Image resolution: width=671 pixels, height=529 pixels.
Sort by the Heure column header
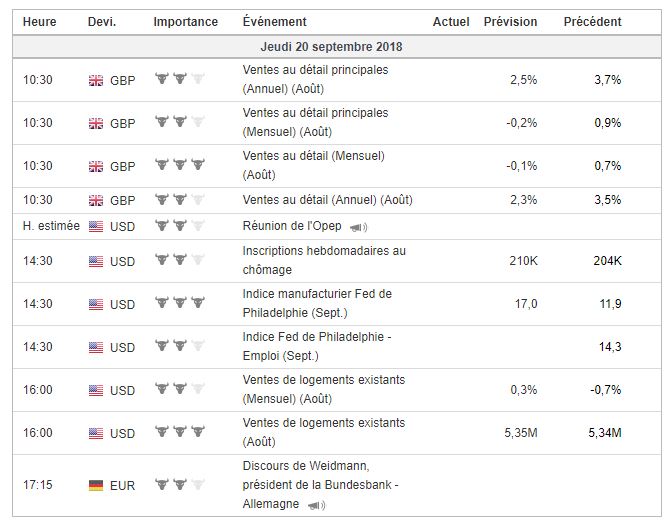click(x=40, y=22)
